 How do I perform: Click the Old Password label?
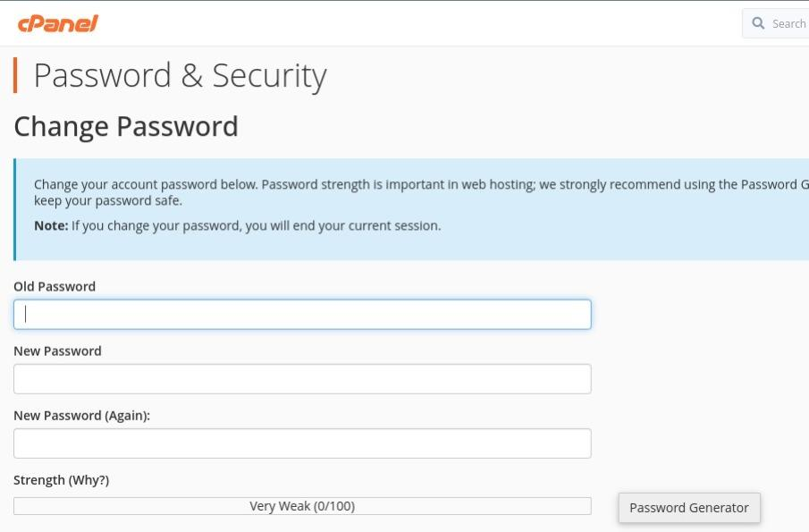55,286
